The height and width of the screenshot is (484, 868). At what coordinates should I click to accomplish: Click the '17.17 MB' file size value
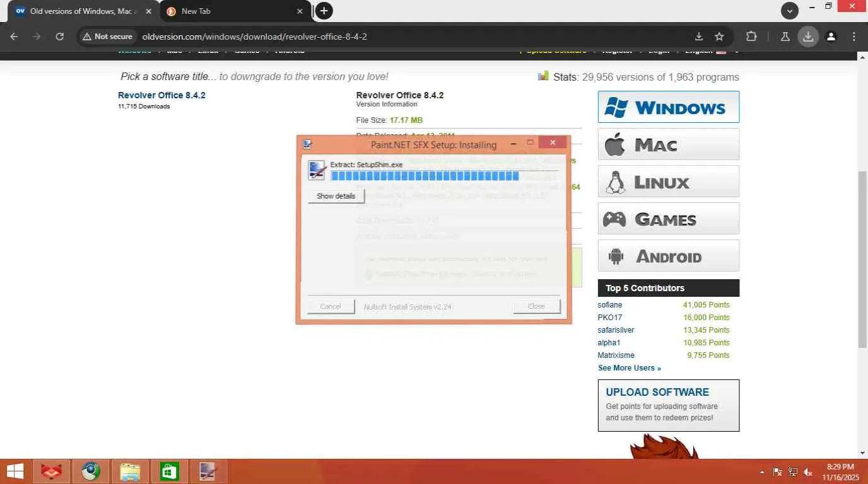(406, 120)
